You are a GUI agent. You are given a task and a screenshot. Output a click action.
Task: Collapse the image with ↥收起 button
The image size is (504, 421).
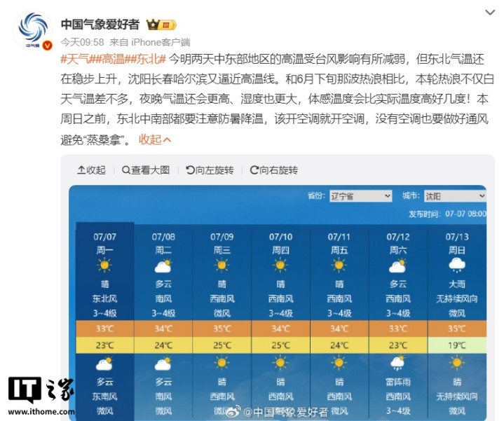(x=91, y=170)
